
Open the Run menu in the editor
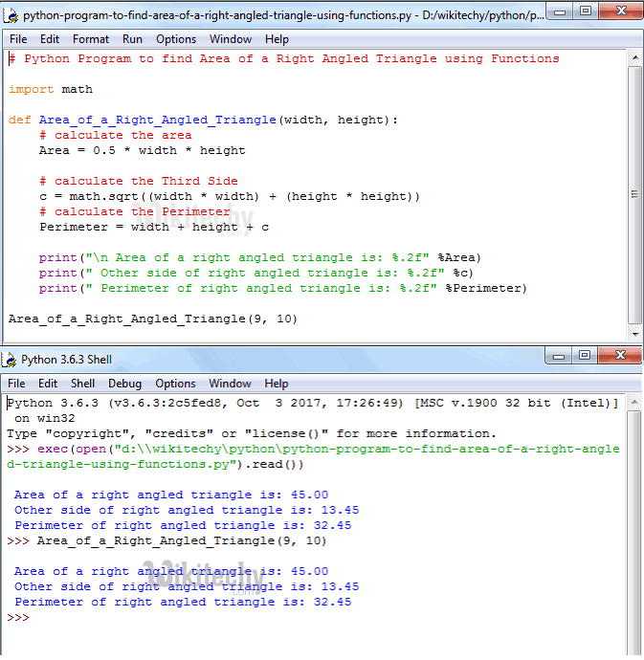tap(132, 39)
